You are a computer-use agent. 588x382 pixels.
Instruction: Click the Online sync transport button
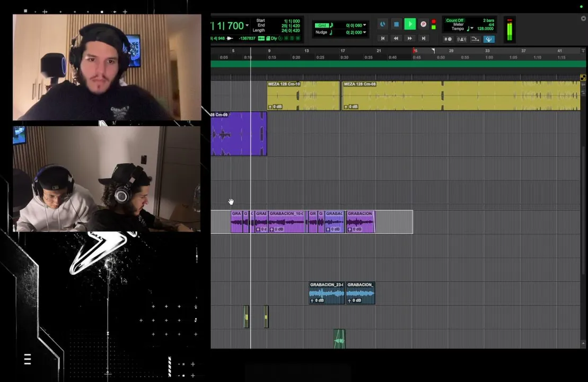click(382, 24)
